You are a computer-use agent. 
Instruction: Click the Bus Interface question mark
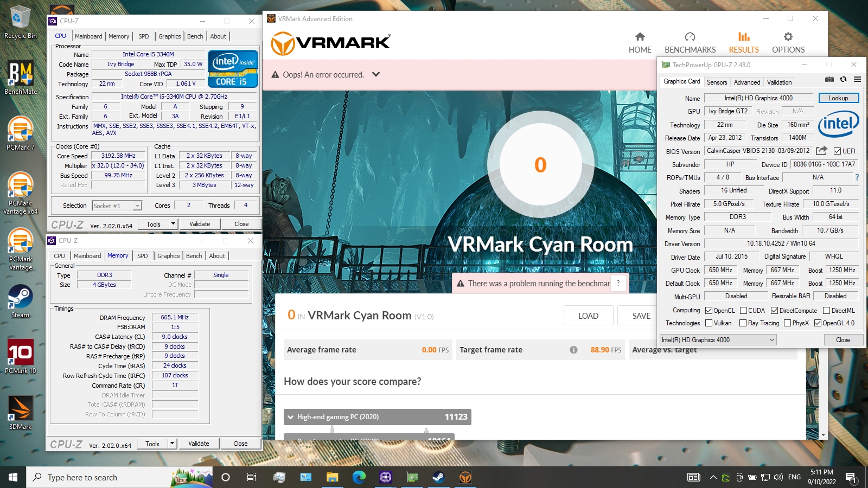click(857, 177)
